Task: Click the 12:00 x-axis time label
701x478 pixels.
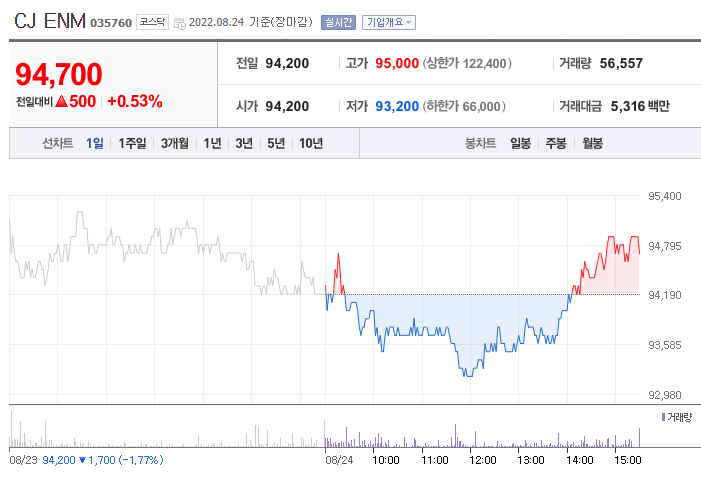Action: 483,460
